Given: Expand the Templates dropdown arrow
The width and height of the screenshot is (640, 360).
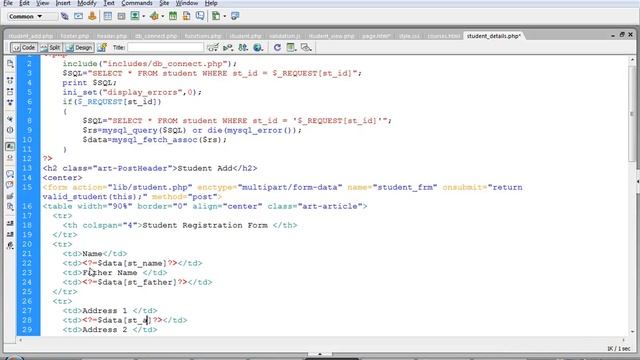Looking at the screenshot, I should 224,17.
